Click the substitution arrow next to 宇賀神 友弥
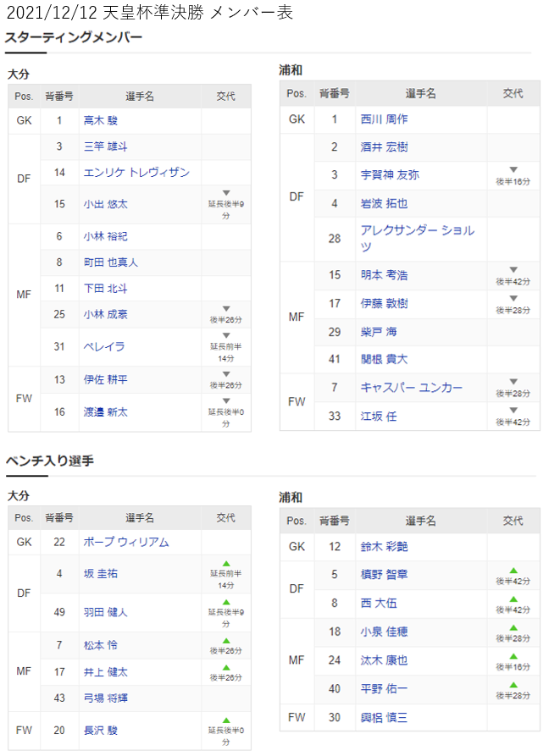 pos(513,169)
